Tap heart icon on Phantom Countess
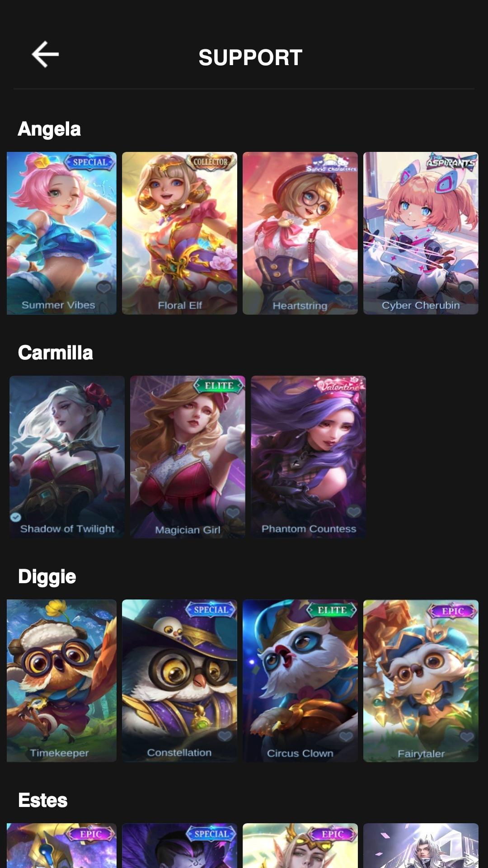This screenshot has height=868, width=488. (x=354, y=511)
